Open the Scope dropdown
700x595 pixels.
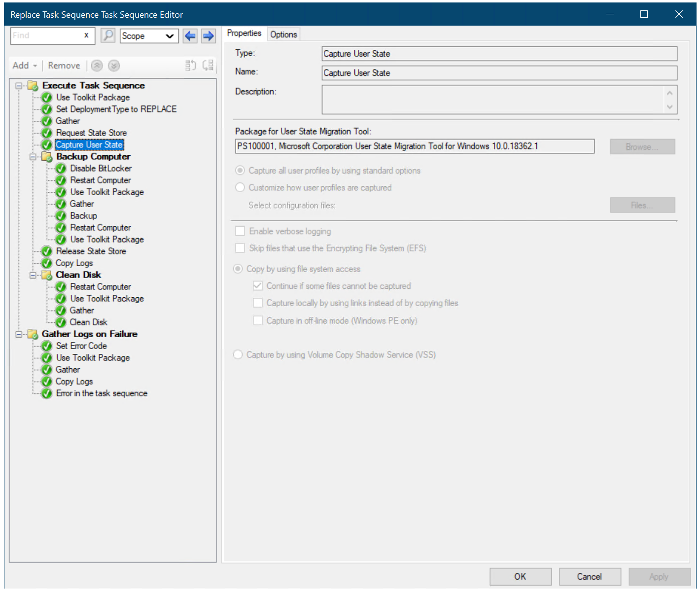pyautogui.click(x=170, y=35)
